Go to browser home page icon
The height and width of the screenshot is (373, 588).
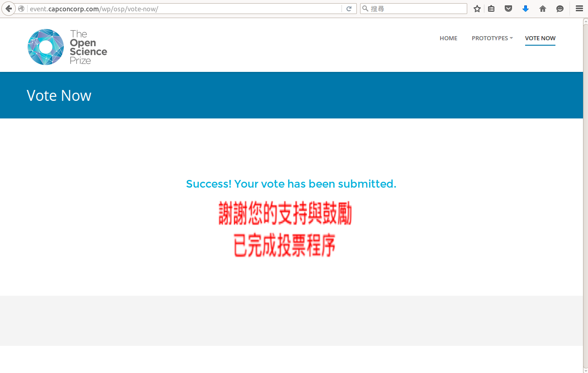(543, 9)
